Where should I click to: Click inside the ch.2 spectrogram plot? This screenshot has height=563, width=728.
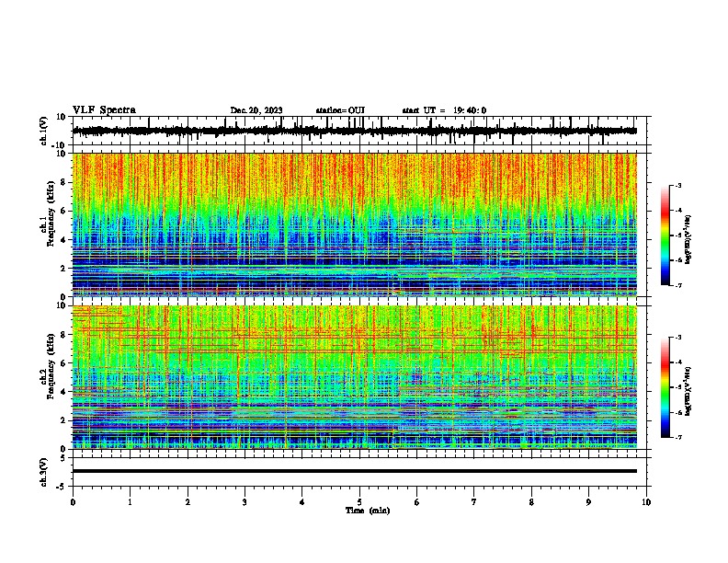[355, 377]
